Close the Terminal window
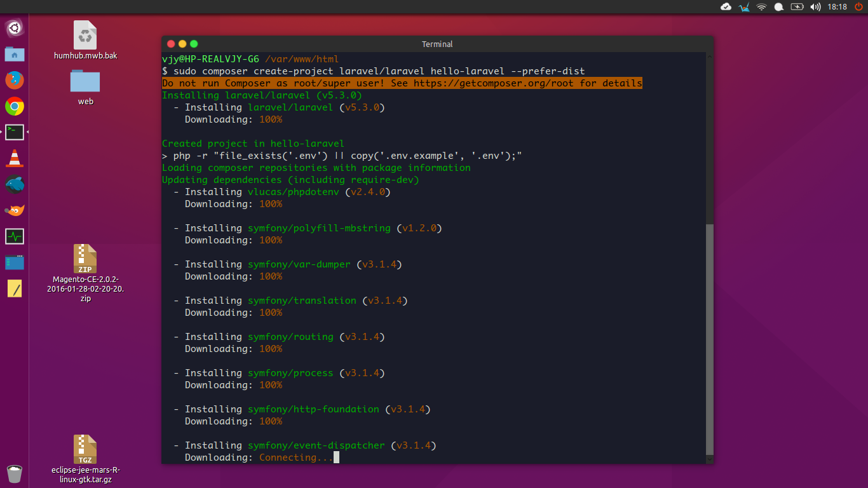 point(170,44)
